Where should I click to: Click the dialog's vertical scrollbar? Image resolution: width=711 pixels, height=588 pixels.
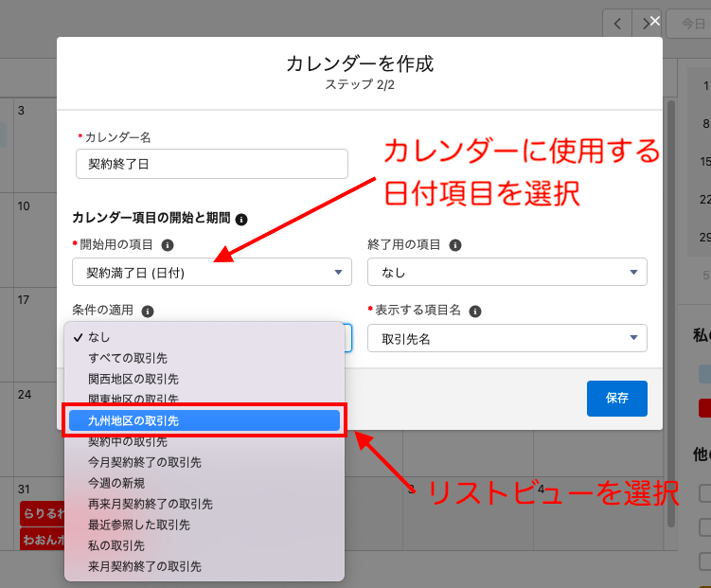click(x=671, y=313)
